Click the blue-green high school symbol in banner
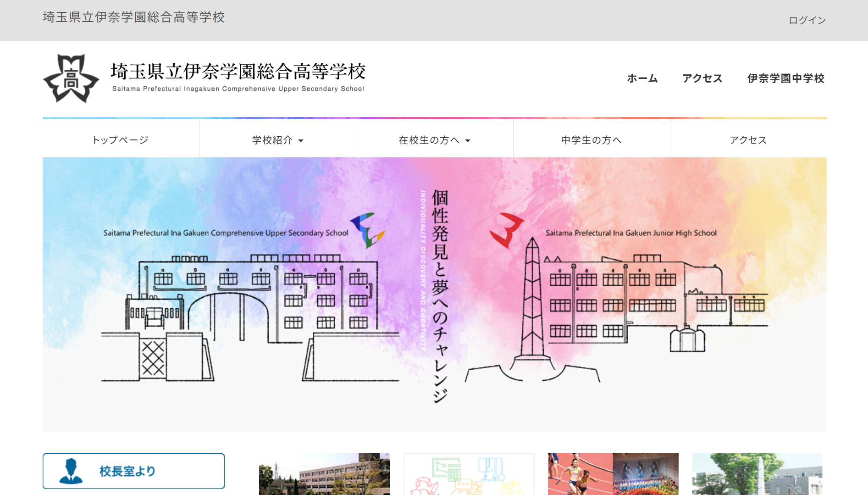868x495 pixels. 368,230
